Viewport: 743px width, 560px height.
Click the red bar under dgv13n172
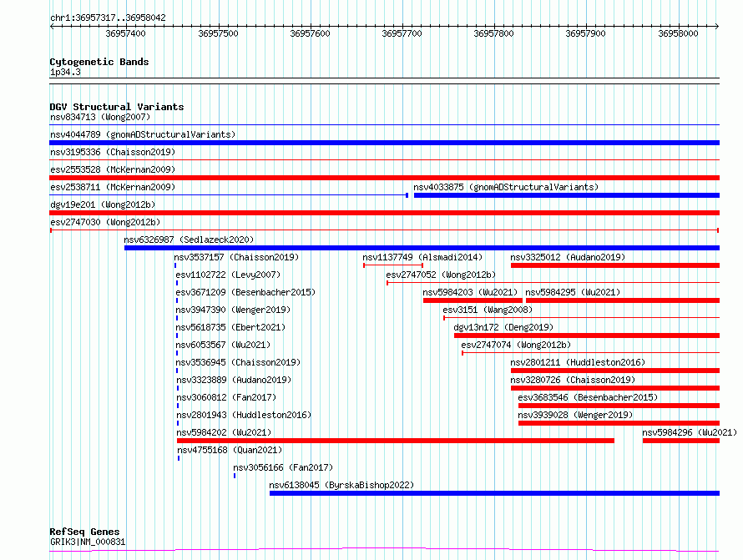click(x=587, y=335)
